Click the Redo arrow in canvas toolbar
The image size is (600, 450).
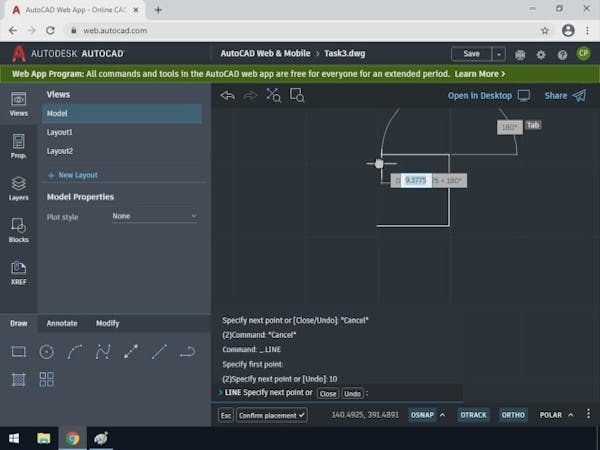250,96
